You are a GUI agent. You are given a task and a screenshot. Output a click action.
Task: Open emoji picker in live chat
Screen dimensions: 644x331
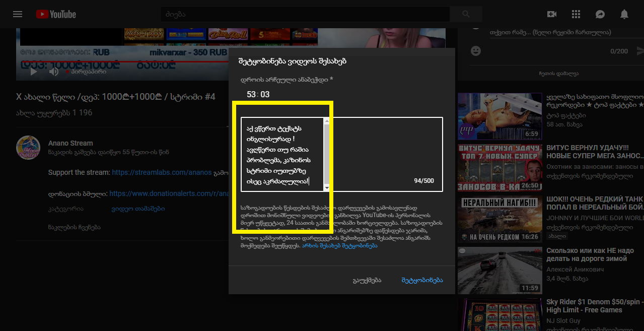tap(476, 51)
